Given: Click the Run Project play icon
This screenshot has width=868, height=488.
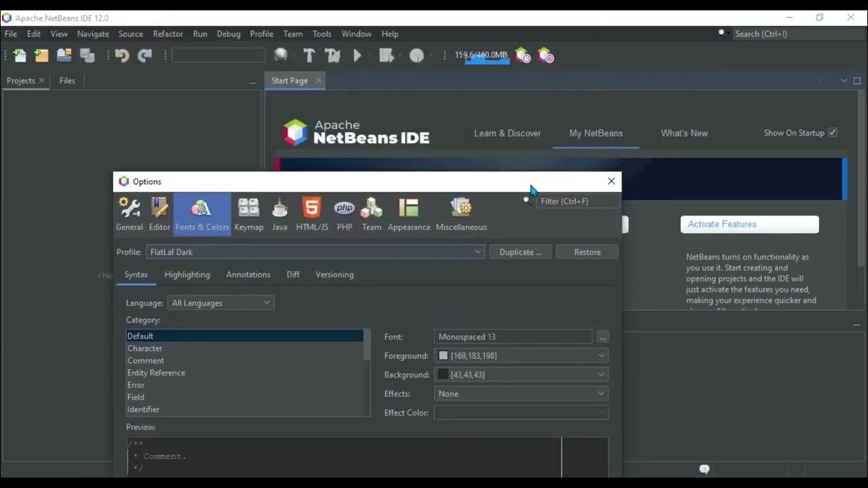Looking at the screenshot, I should click(x=357, y=56).
